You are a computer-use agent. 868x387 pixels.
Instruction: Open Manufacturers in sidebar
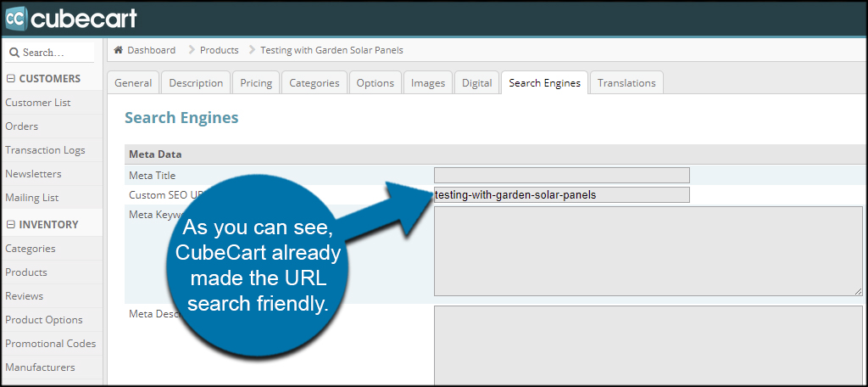pos(40,367)
